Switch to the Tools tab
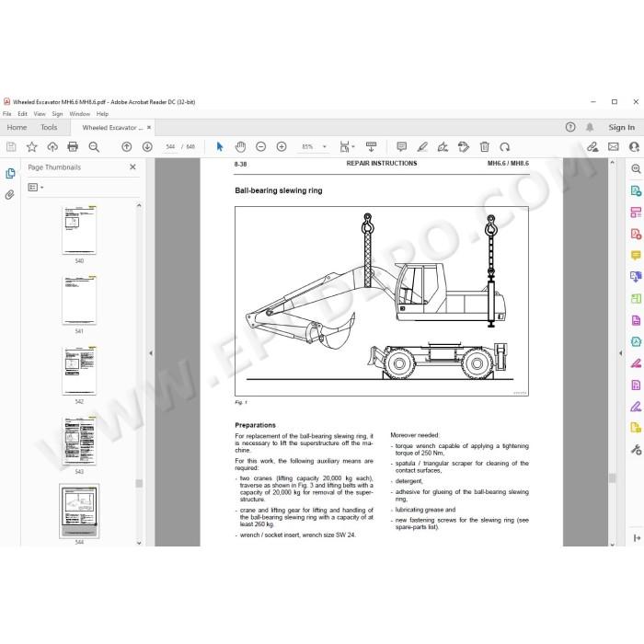This screenshot has width=644, height=644. pos(49,127)
